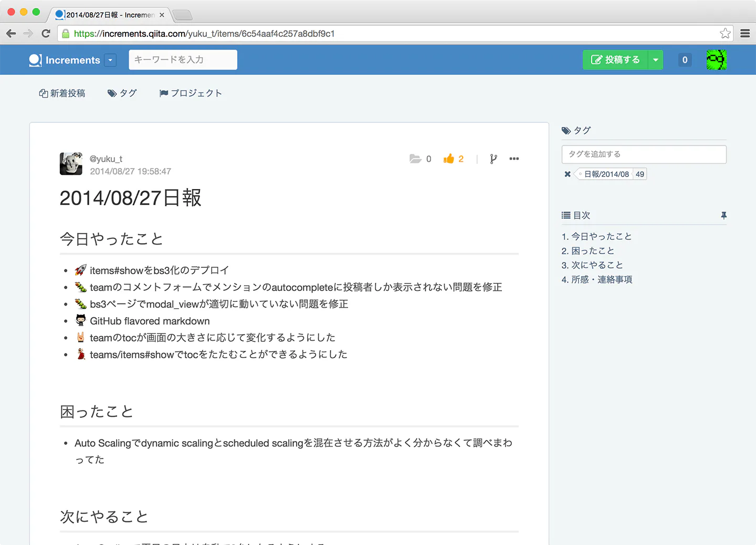Click the fork/branch icon
This screenshot has width=756, height=545.
coord(493,159)
